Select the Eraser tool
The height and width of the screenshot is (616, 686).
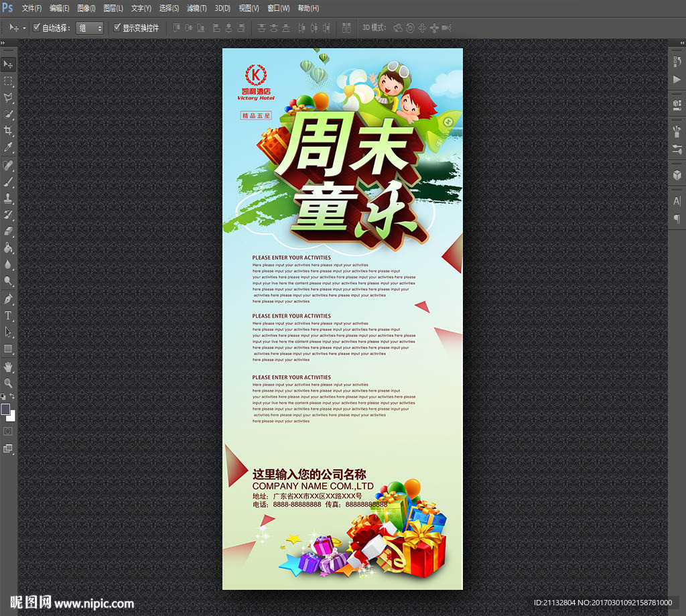pos(8,231)
